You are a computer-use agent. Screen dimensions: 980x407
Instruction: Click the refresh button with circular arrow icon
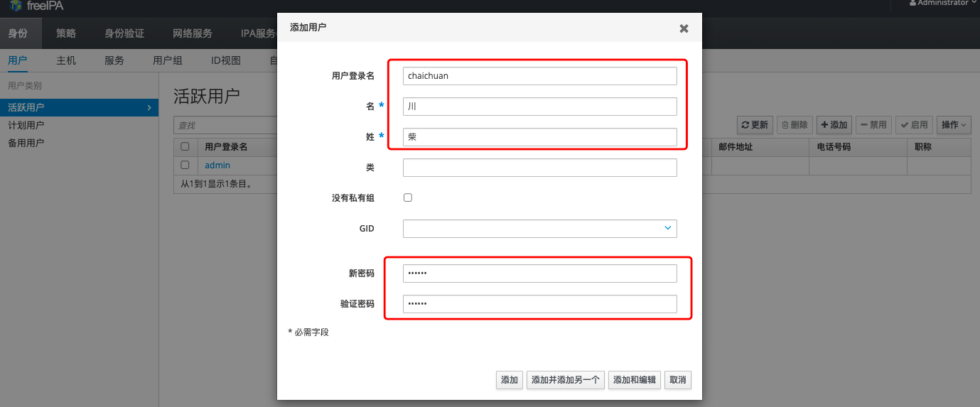coord(754,125)
